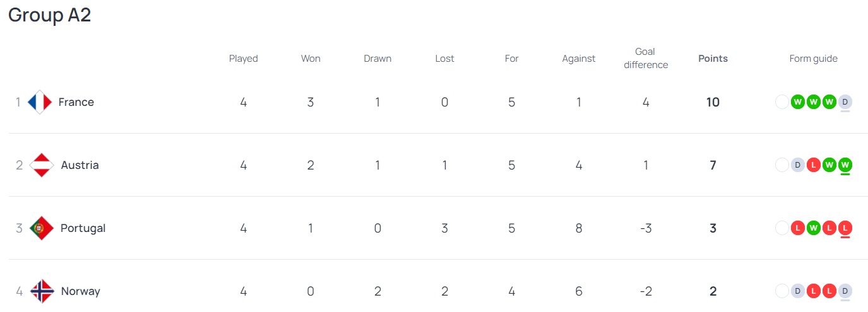Open the Austria team link
This screenshot has height=312, width=868.
click(80, 165)
